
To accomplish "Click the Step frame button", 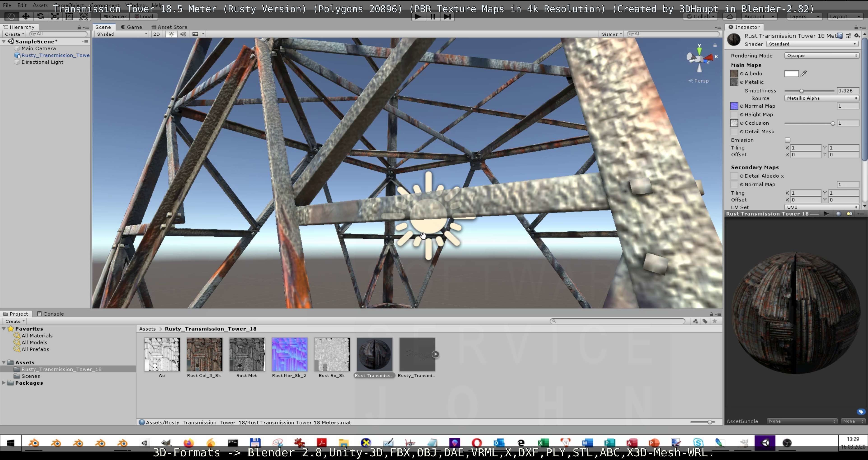I will (448, 16).
